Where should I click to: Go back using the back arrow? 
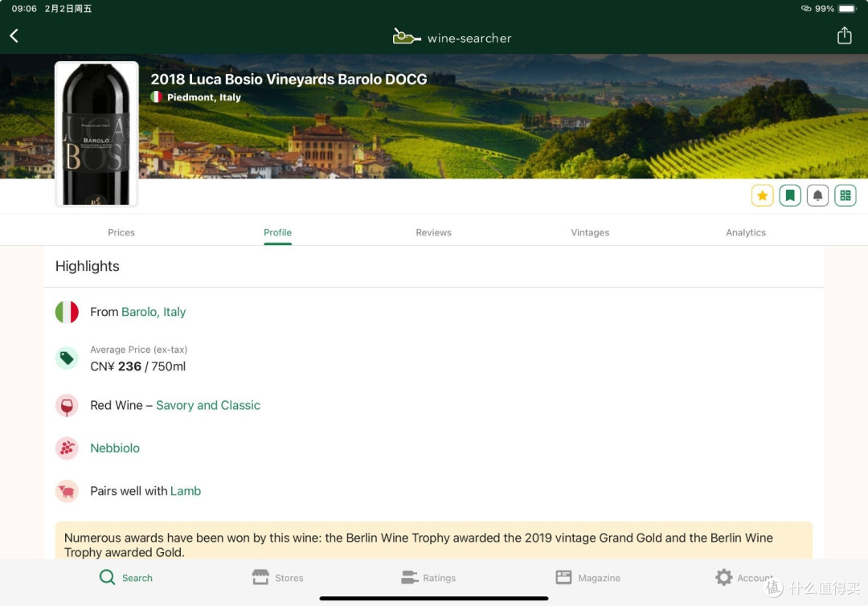tap(14, 36)
